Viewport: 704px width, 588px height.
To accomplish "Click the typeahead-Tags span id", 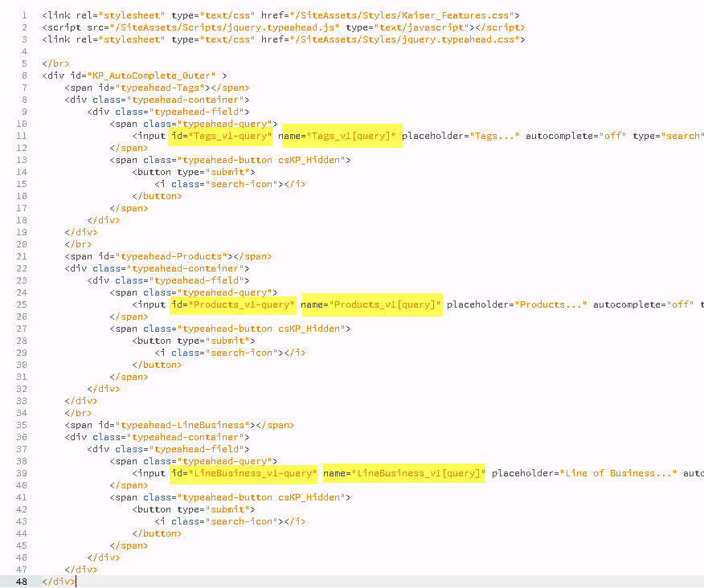I will coord(160,88).
